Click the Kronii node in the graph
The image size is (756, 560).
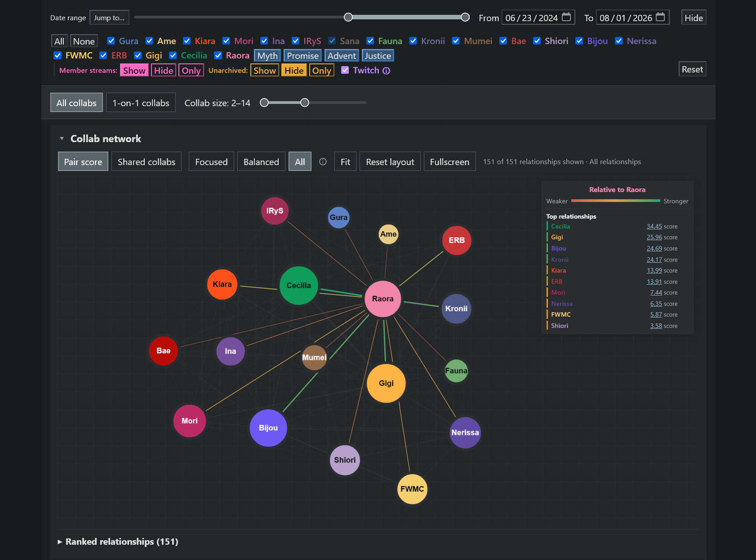tap(456, 309)
